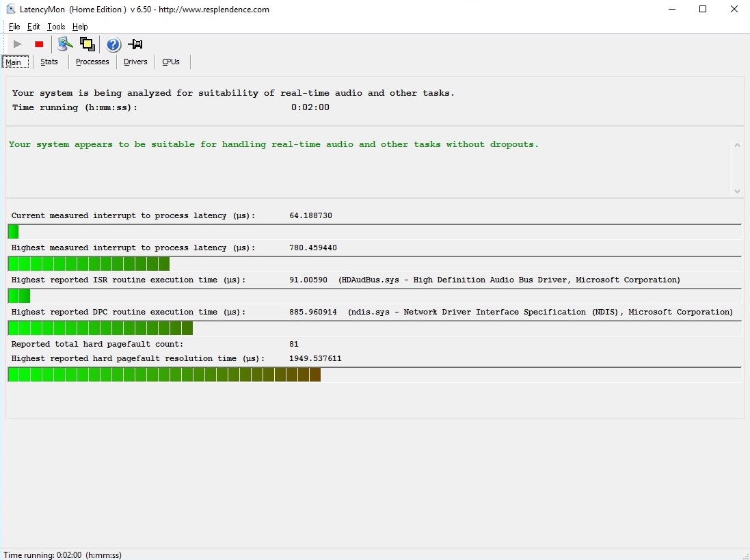The width and height of the screenshot is (750, 560).
Task: Click "Your system is being analyzed" text
Action: pyautogui.click(x=233, y=93)
